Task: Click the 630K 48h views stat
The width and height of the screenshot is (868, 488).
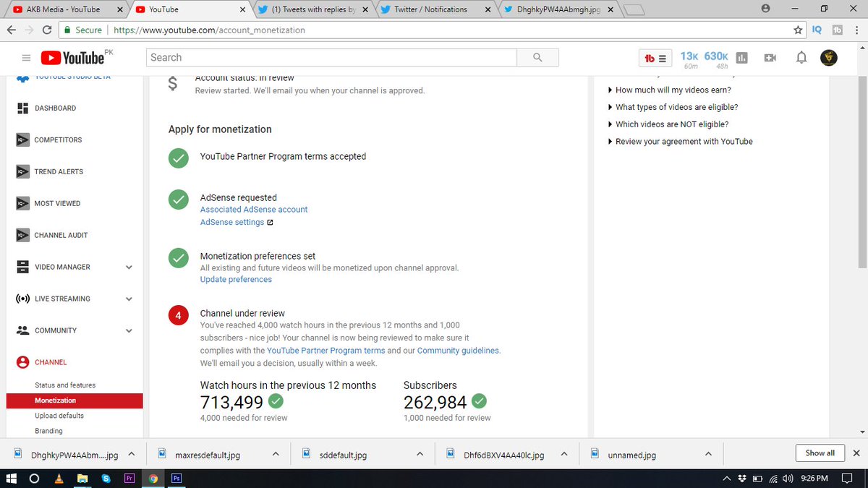Action: [716, 60]
